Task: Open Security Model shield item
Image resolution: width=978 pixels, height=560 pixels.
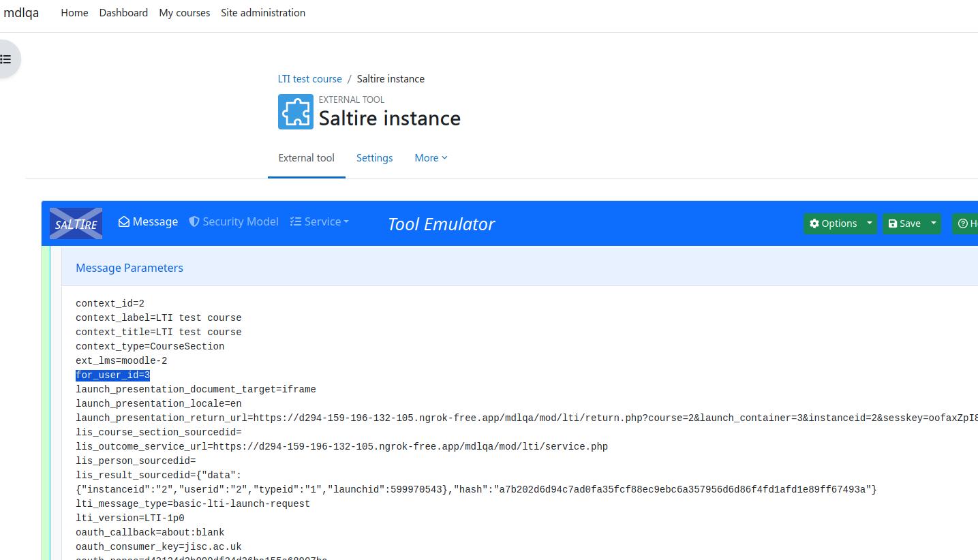Action: [x=234, y=221]
